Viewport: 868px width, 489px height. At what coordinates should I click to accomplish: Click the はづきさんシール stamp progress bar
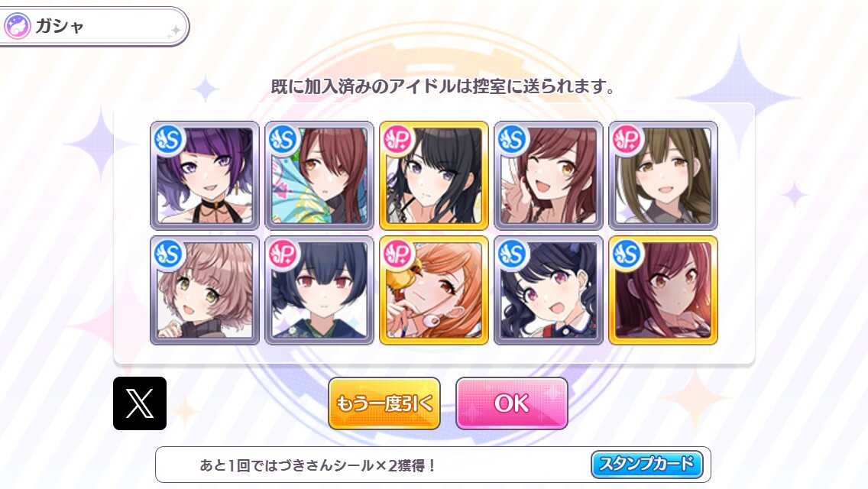[433, 465]
